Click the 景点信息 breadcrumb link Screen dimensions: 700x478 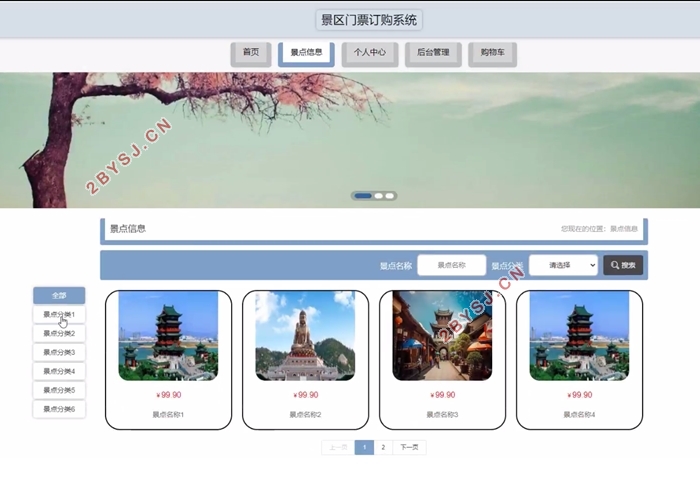624,229
